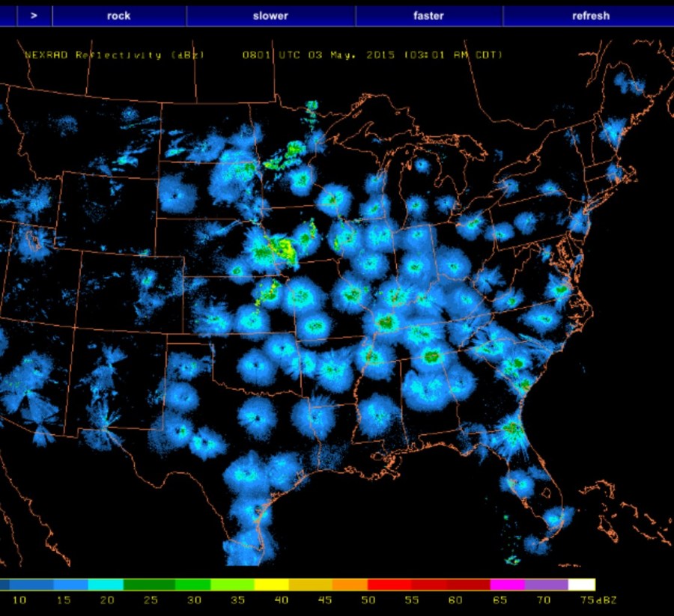This screenshot has height=616, width=674.
Task: Speed up the animation with faster
Action: 428,16
